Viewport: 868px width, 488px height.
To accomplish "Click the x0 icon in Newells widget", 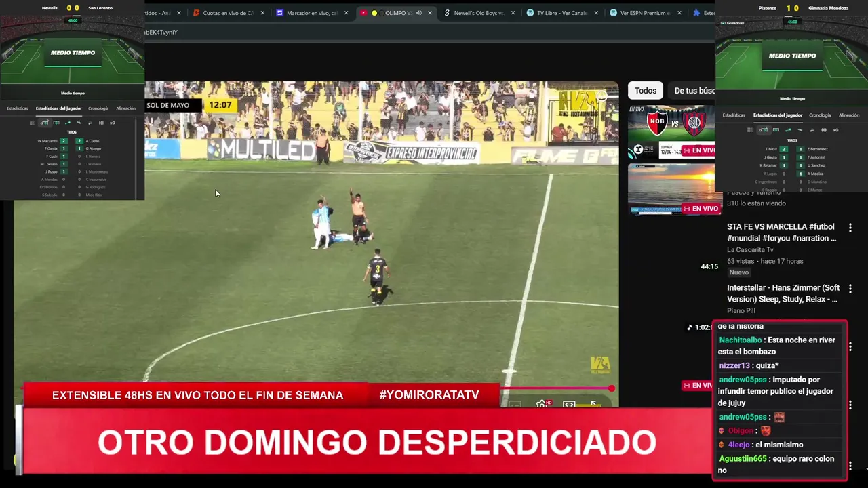I will coord(113,123).
